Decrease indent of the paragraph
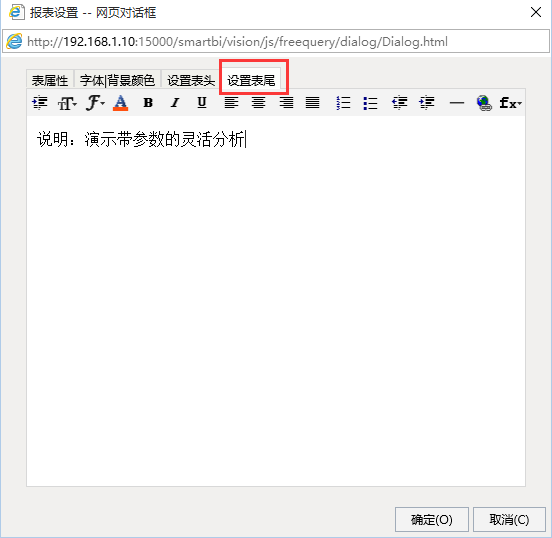The width and height of the screenshot is (552, 538). 400,103
